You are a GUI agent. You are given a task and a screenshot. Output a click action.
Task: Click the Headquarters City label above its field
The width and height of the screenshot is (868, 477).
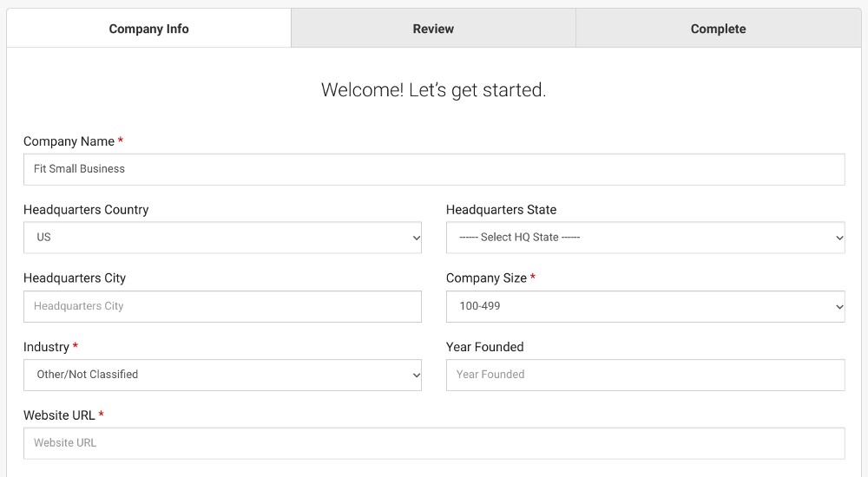(x=74, y=278)
